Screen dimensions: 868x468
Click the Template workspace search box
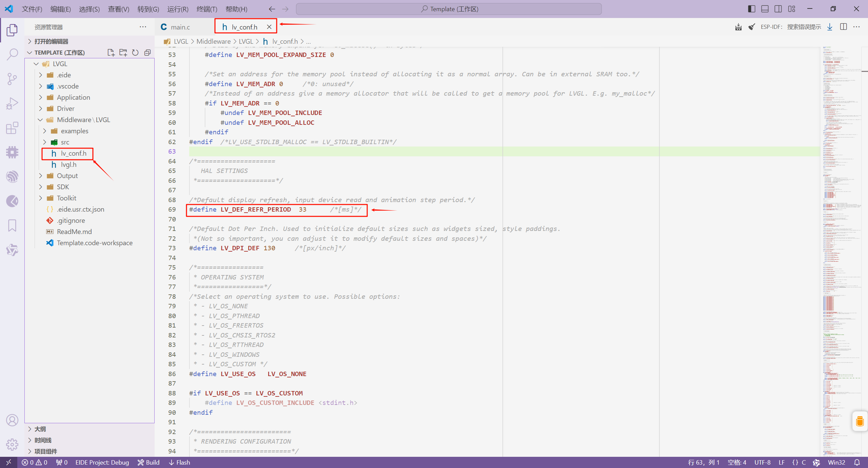[449, 9]
